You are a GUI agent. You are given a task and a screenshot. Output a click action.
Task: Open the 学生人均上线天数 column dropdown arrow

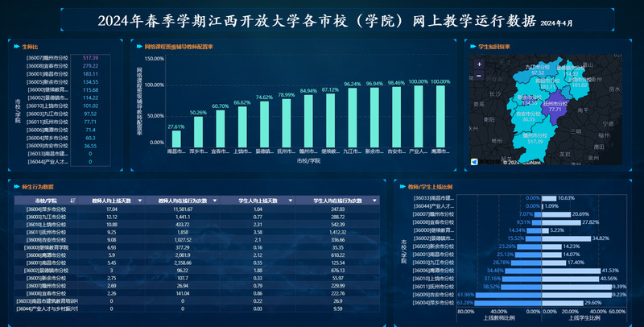[x=291, y=201]
